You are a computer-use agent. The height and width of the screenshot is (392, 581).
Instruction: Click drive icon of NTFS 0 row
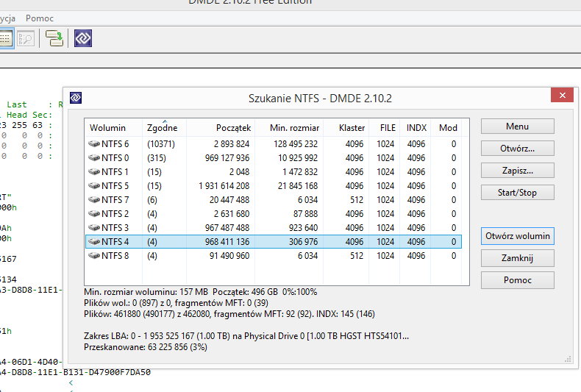point(94,157)
